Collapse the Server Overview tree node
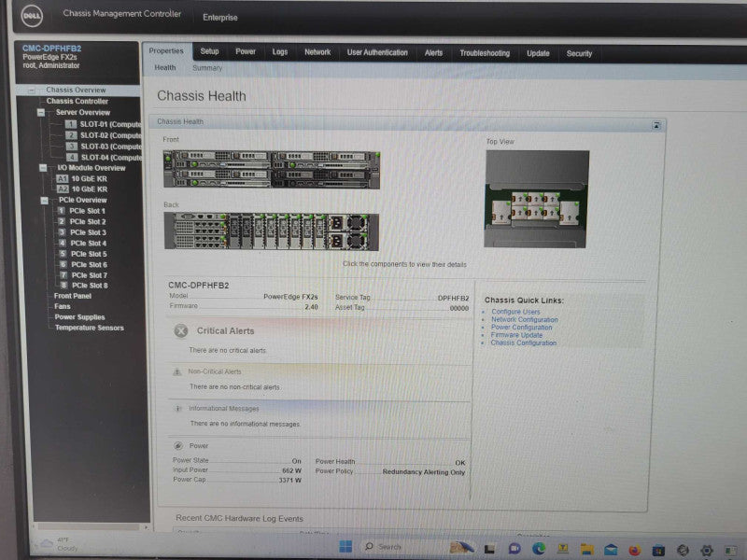Viewport: 747px width, 560px height. (41, 112)
